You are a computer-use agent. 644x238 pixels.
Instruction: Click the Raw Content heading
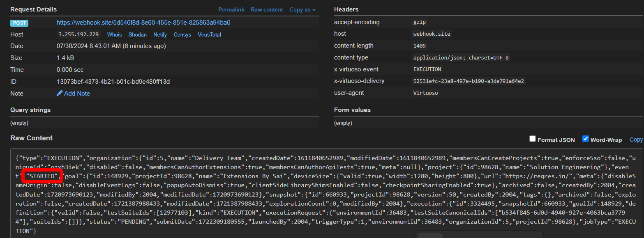coord(32,138)
